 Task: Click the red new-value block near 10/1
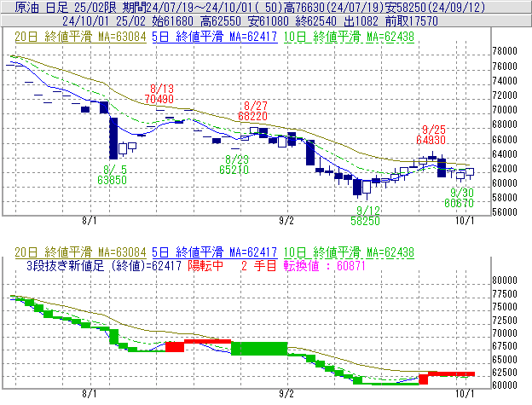point(451,374)
